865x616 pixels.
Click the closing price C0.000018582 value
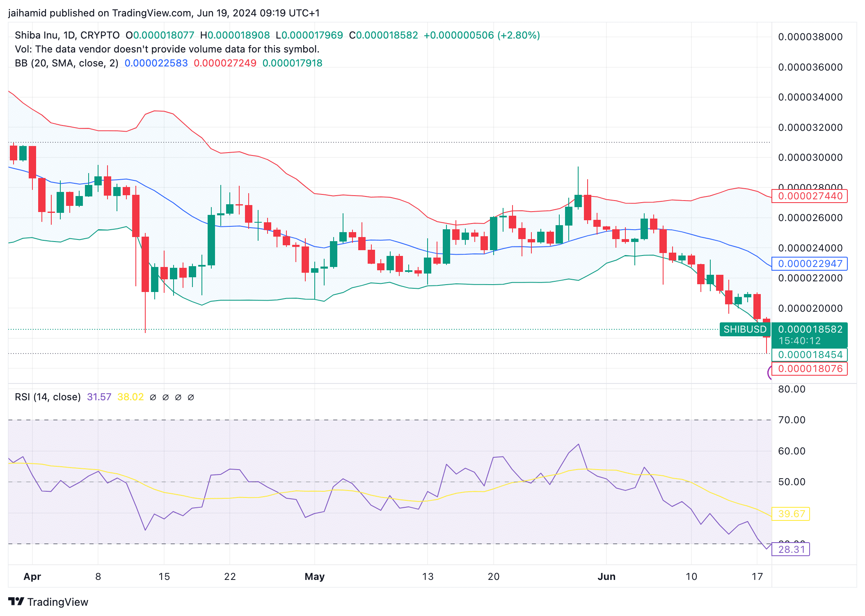click(x=383, y=35)
